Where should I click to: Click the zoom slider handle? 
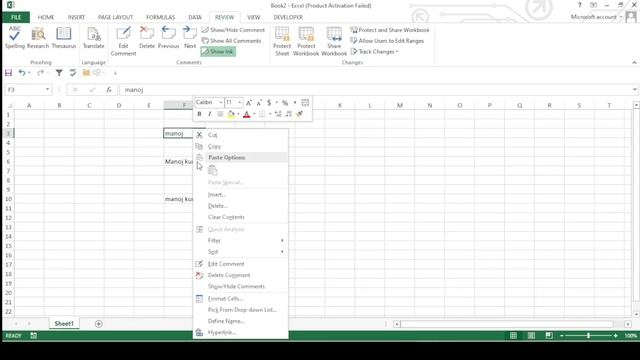[588, 336]
